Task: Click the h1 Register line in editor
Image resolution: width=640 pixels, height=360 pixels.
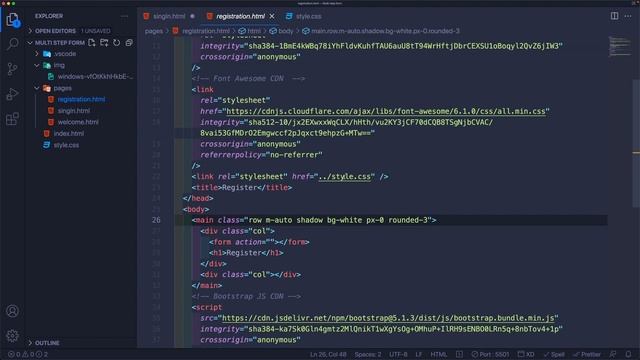Action: click(x=246, y=253)
